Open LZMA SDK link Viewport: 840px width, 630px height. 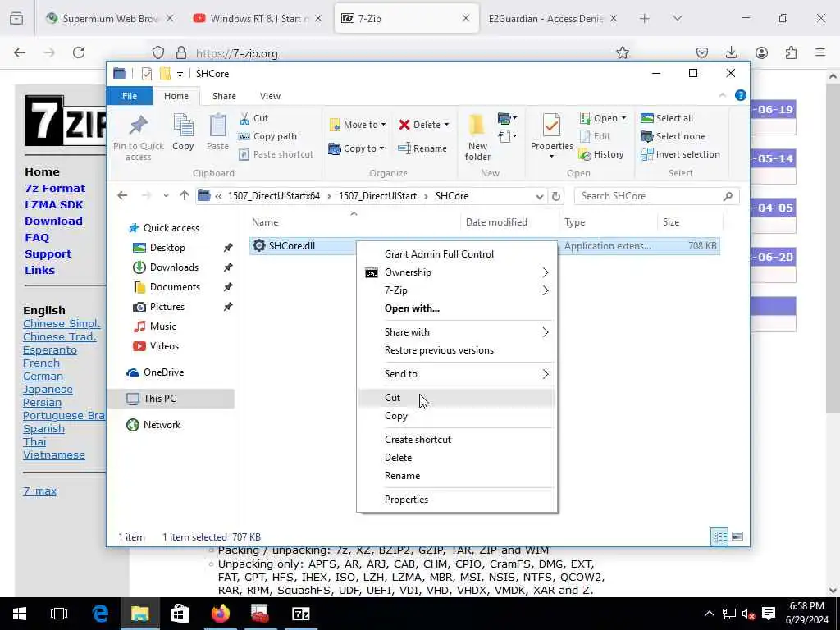pyautogui.click(x=54, y=204)
